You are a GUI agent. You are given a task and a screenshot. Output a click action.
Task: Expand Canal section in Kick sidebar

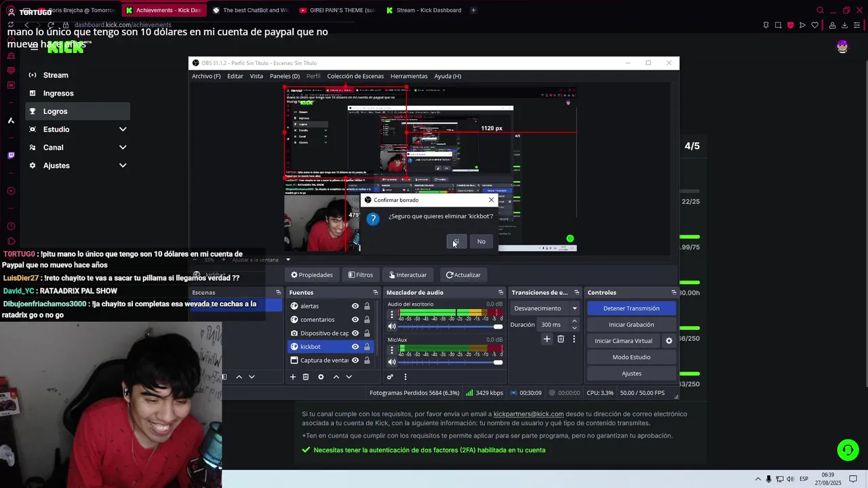tap(123, 147)
